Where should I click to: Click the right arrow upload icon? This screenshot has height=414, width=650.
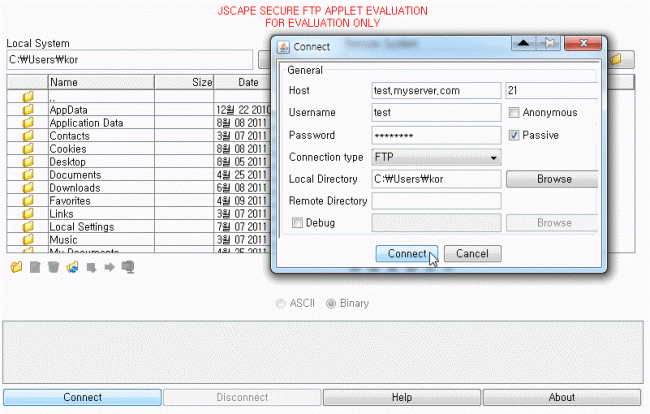tap(109, 267)
